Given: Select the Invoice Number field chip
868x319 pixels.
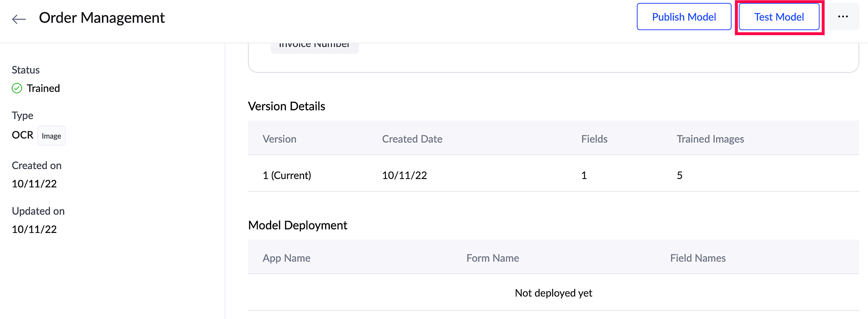Looking at the screenshot, I should point(314,46).
